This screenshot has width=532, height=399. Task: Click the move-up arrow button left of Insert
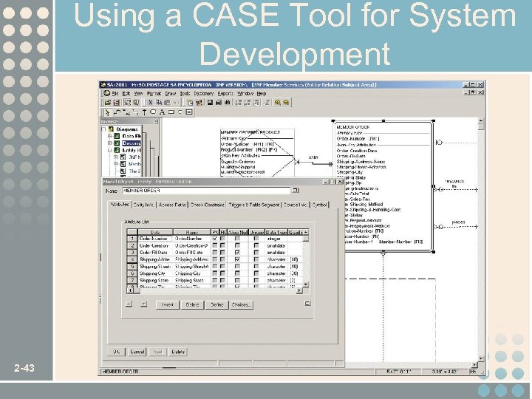coord(129,304)
